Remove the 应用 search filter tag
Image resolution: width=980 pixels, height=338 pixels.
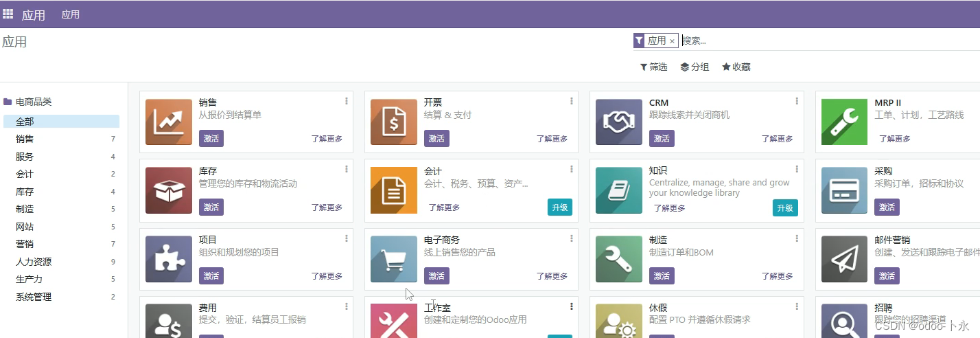pos(672,41)
